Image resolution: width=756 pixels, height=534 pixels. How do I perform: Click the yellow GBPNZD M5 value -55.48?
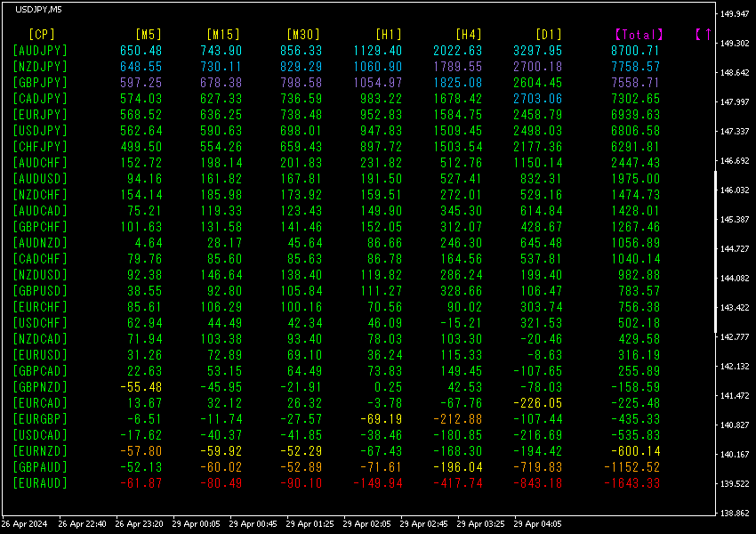tap(141, 387)
